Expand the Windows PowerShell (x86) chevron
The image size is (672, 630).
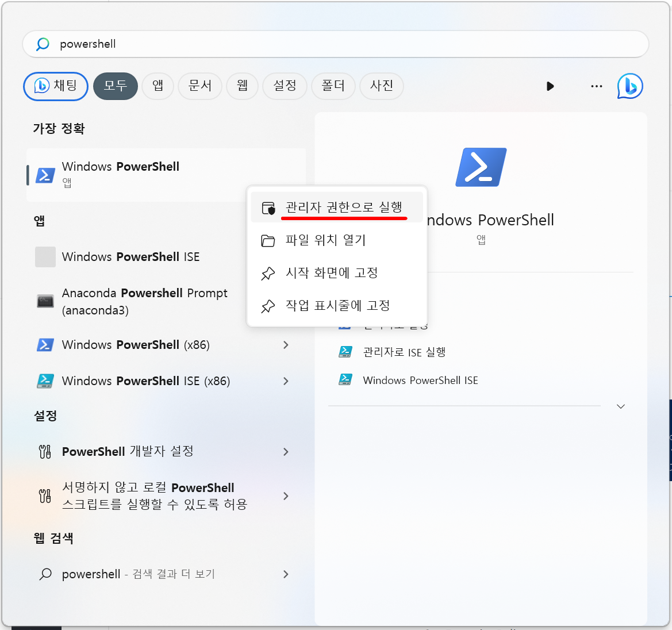coord(286,344)
